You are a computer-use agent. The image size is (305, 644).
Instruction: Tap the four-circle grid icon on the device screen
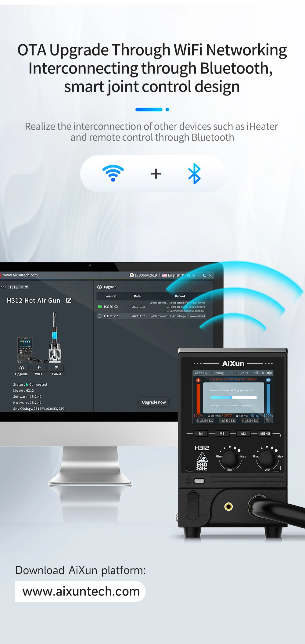[x=267, y=421]
